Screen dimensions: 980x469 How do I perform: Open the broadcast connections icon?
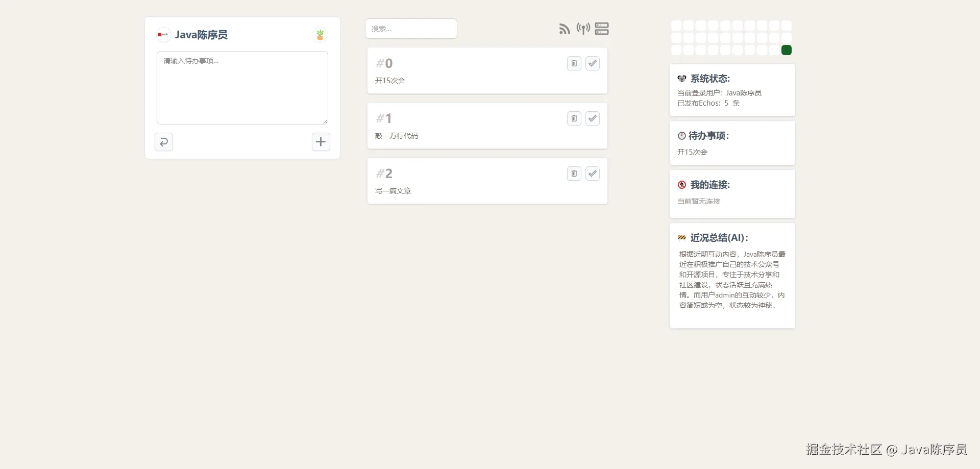coord(583,29)
